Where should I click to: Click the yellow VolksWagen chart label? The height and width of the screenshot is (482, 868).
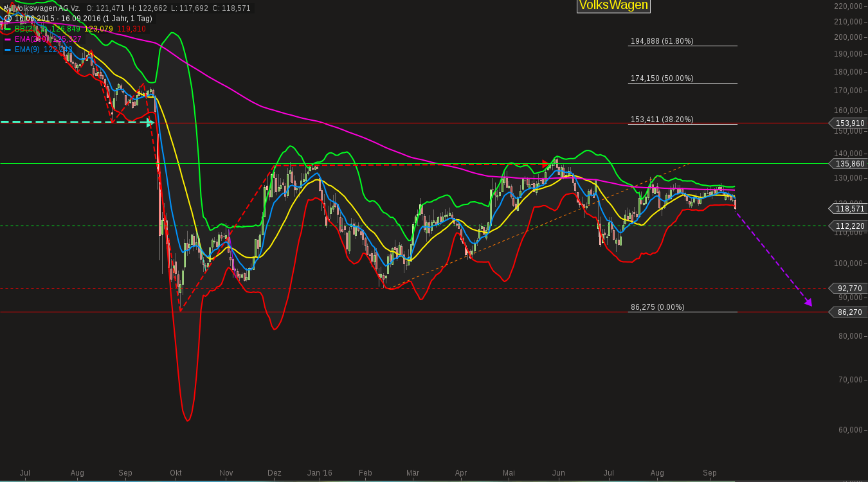613,6
